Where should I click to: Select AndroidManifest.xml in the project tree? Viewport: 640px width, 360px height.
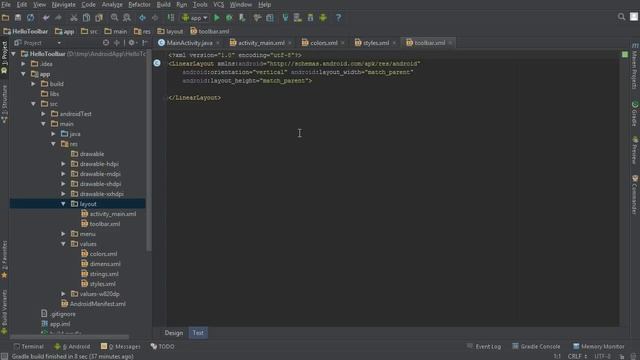(98, 304)
